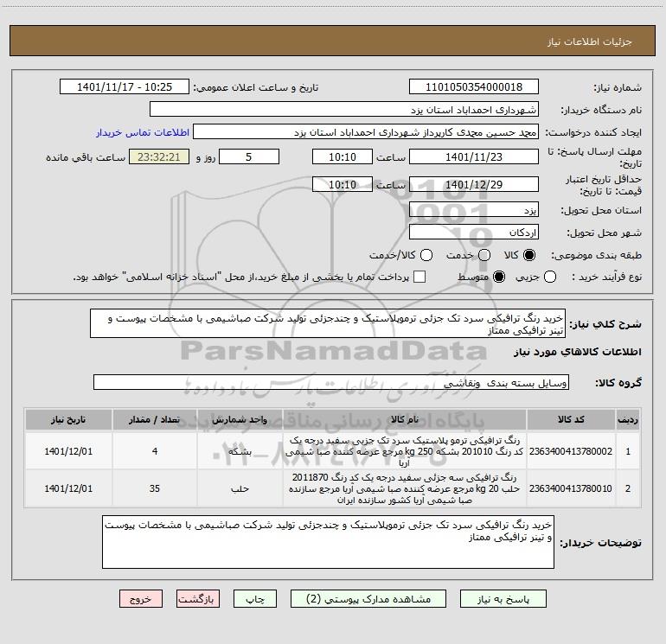Screen dimensions: 666x644
Task: Click the بازگشت back button
Action: 198,598
